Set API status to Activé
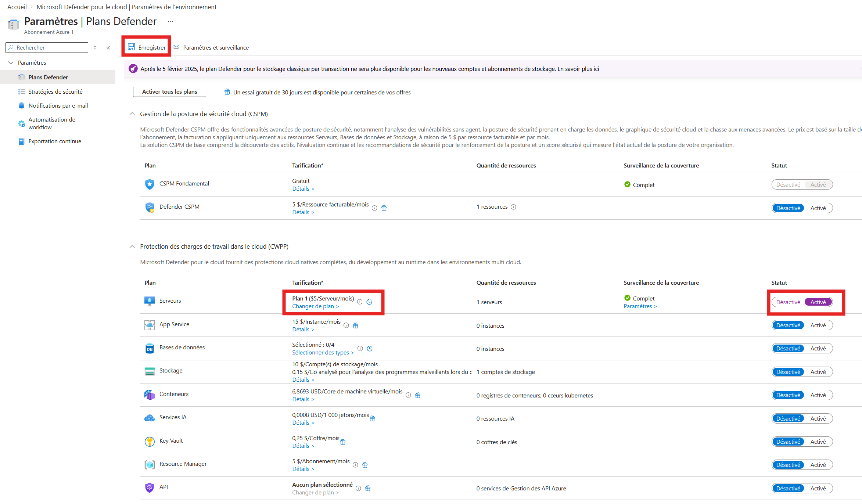 (x=818, y=488)
